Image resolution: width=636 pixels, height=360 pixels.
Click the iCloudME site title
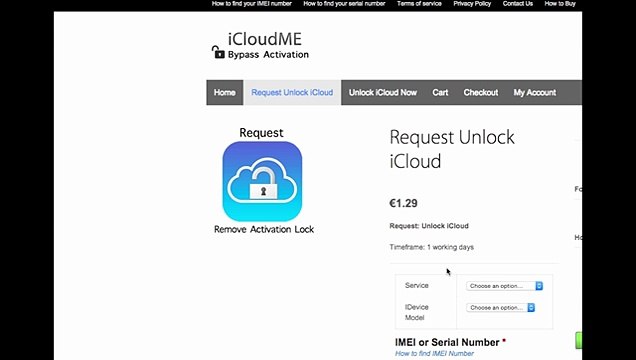[x=265, y=39]
